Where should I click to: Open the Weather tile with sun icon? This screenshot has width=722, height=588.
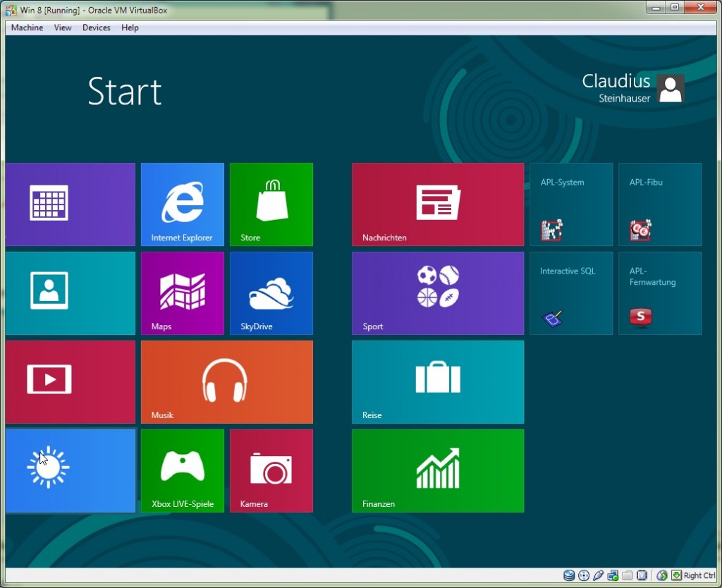point(71,470)
